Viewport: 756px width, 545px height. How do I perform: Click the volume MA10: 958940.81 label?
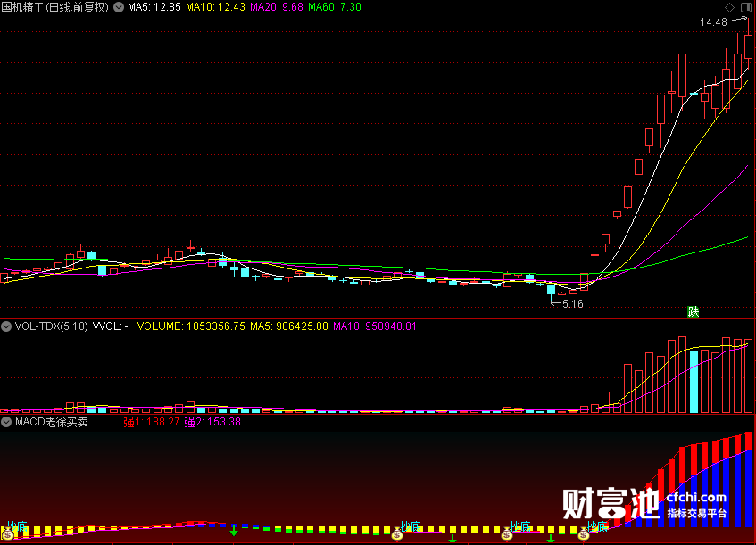coord(375,326)
